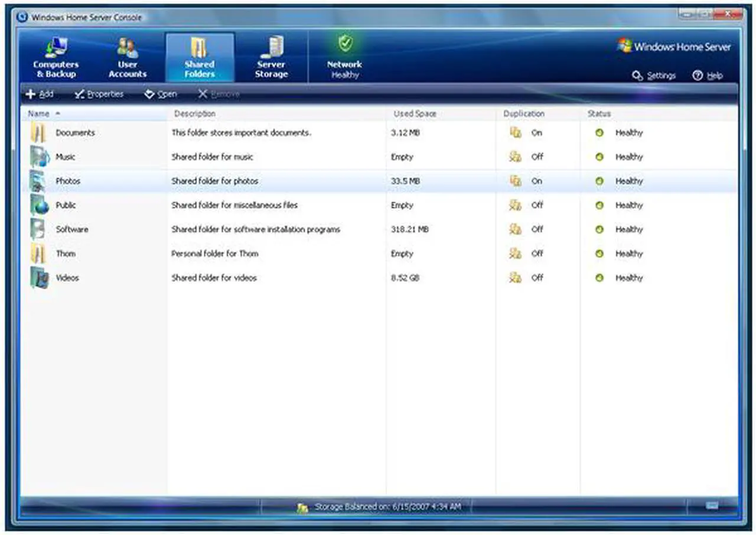Click the Thom healthy status icon
Viewport: 756px width, 535px height.
(x=599, y=254)
